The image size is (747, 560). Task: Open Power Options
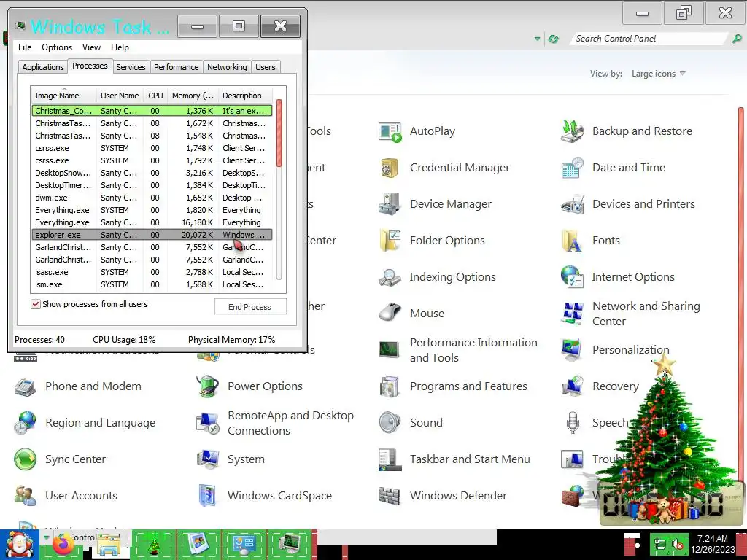coord(249,386)
